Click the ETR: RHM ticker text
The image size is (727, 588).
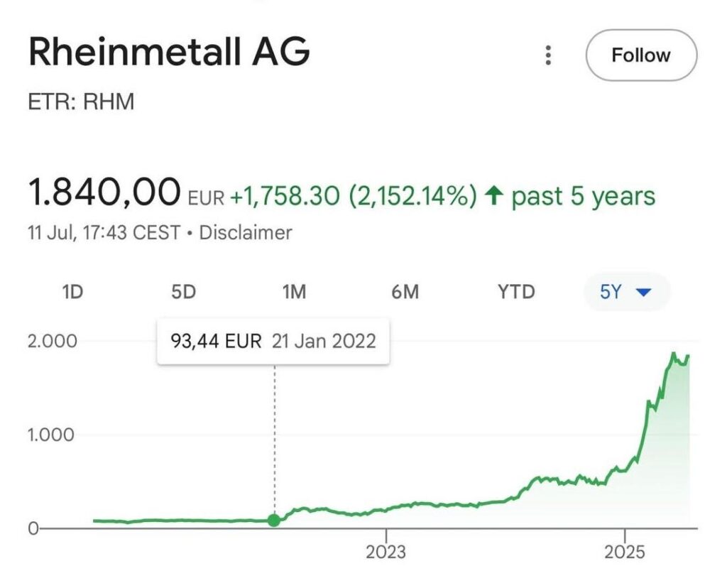81,102
